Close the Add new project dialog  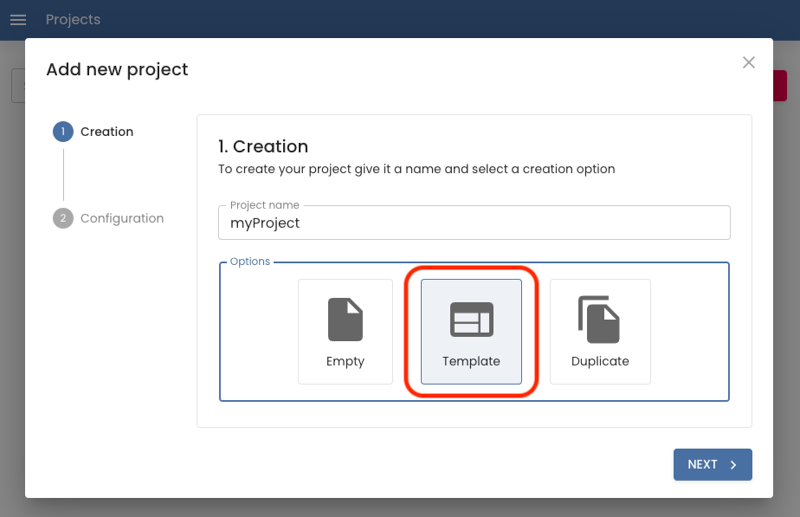[x=748, y=63]
